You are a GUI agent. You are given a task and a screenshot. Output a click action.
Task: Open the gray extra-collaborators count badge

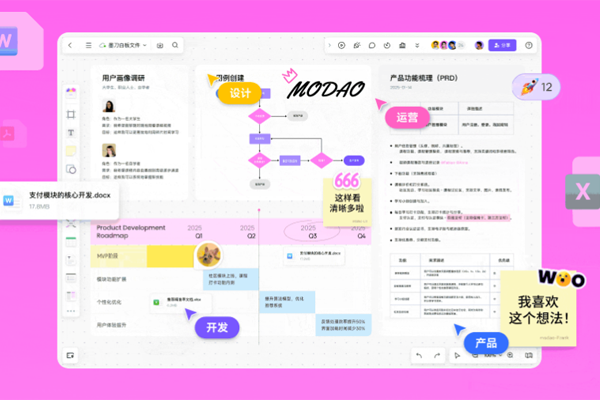(461, 45)
